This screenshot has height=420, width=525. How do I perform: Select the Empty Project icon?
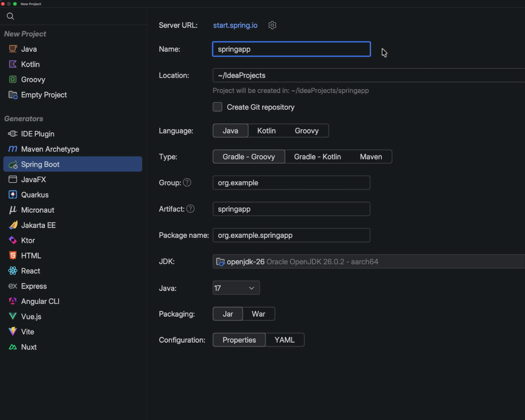point(13,95)
